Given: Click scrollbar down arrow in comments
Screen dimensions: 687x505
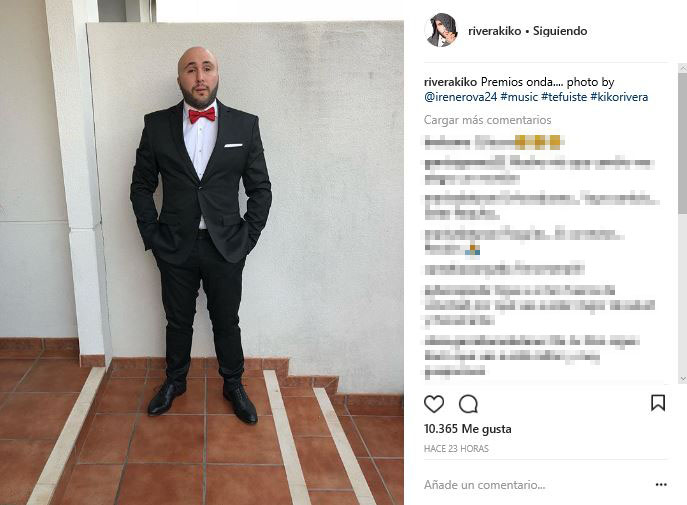Looking at the screenshot, I should point(683,378).
